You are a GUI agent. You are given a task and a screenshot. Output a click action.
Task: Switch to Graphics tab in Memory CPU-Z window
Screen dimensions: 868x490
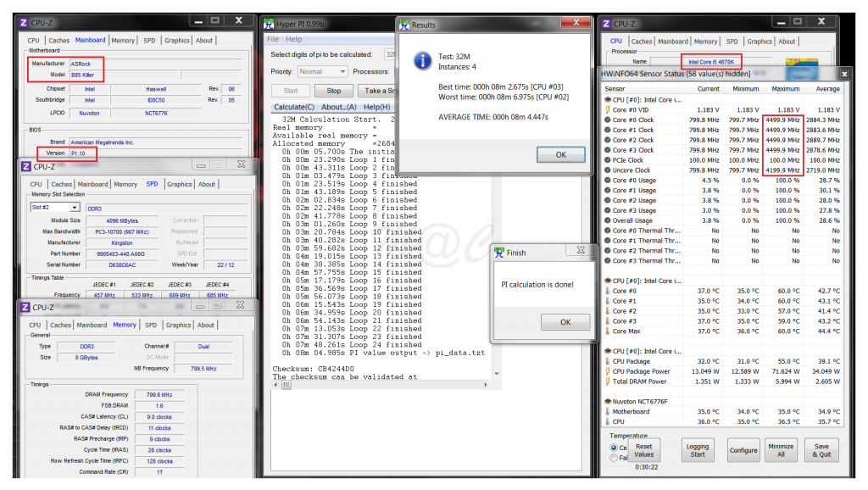[178, 325]
